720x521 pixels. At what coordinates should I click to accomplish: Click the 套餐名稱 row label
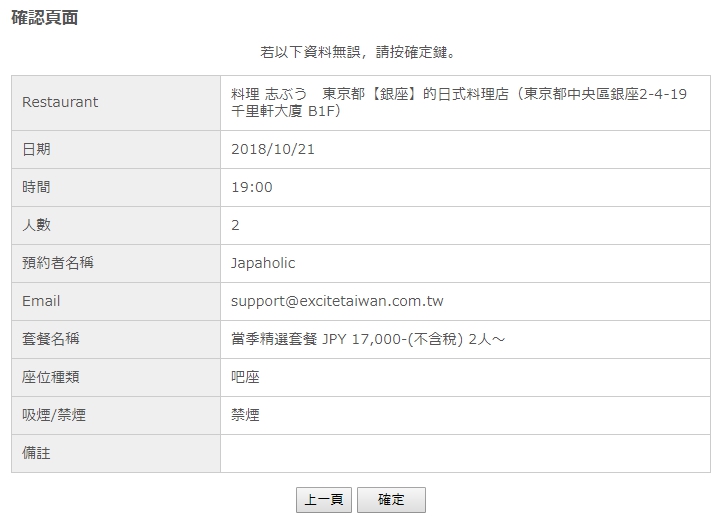[51, 339]
